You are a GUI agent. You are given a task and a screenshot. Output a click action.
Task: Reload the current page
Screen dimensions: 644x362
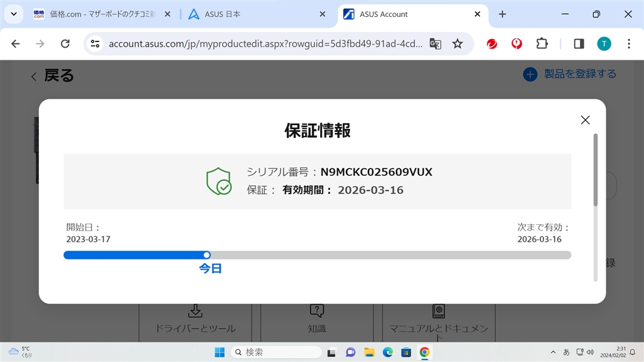point(65,43)
